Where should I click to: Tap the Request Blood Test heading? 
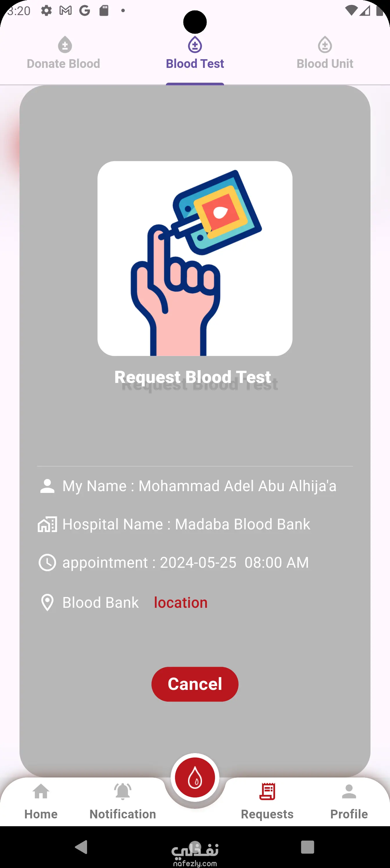(x=193, y=377)
